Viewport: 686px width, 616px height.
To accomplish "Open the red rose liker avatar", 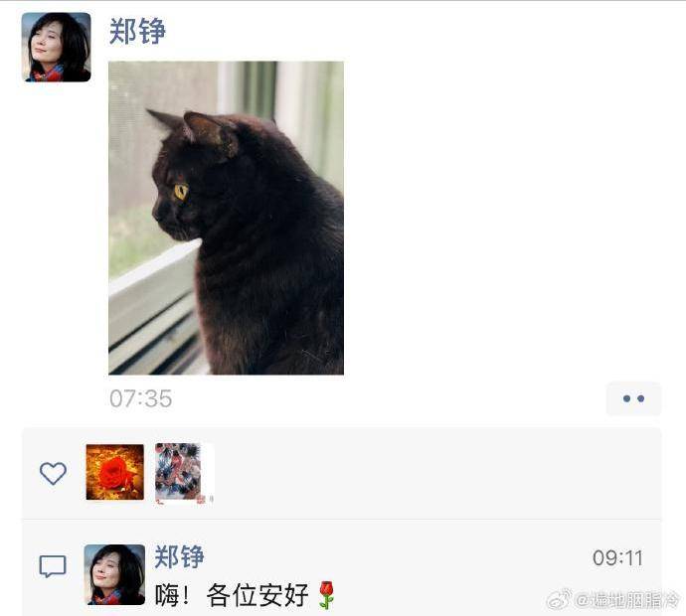I will pos(115,472).
